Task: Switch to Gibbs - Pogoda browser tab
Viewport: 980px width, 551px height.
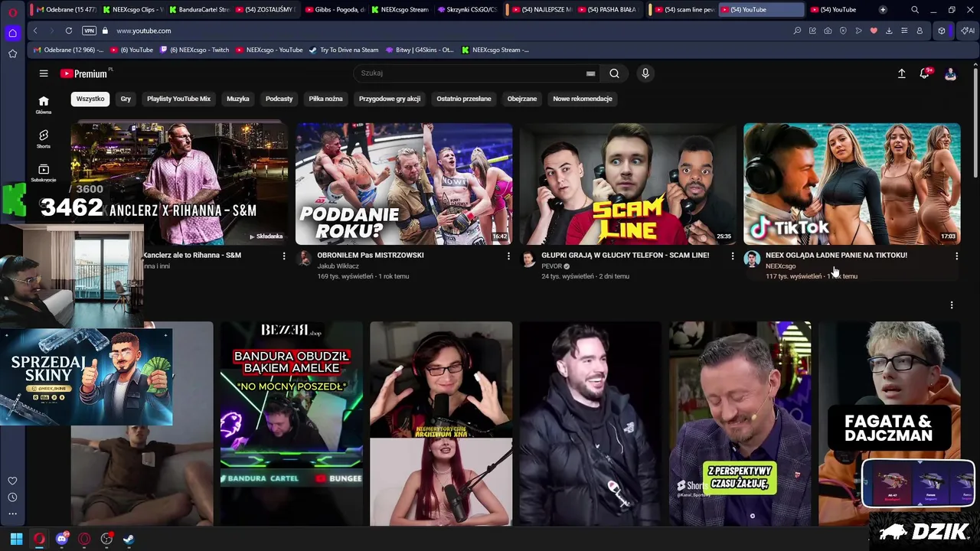Action: (x=337, y=9)
